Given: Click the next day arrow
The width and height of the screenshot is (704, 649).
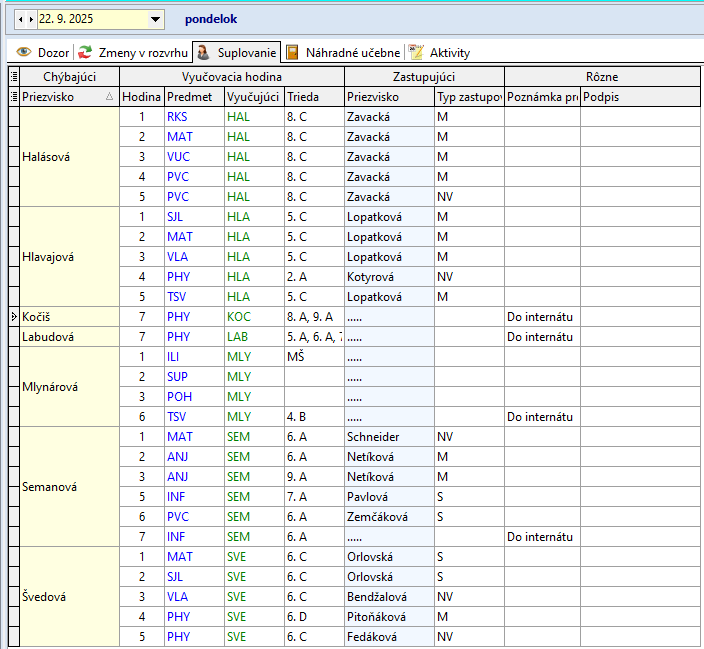Looking at the screenshot, I should [31, 19].
